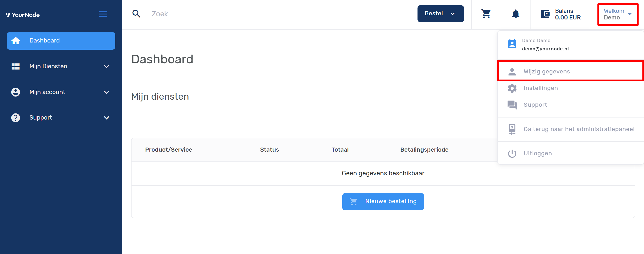Viewport: 644px width, 254px height.
Task: Click the demo@yournode.nl email text
Action: click(x=545, y=49)
